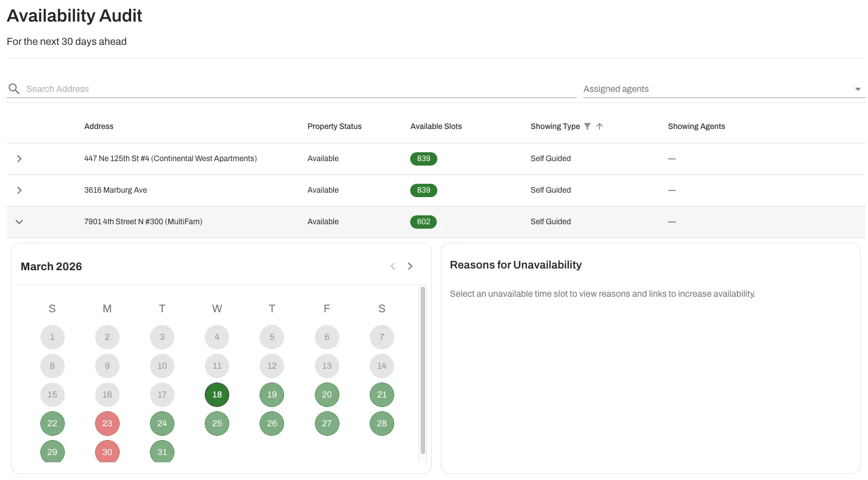Open the Assigned agents dropdown
Screen dimensions: 868x480
pos(724,89)
